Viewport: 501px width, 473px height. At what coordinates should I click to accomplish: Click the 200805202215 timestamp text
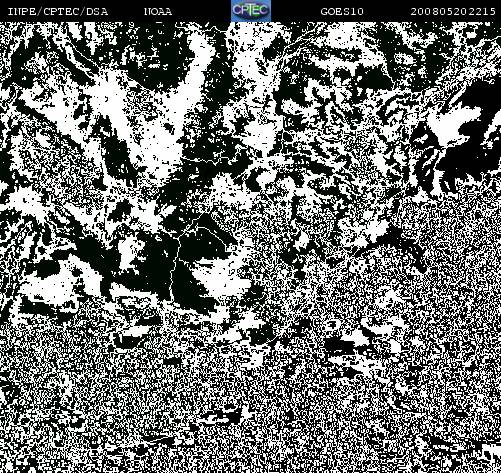[453, 12]
